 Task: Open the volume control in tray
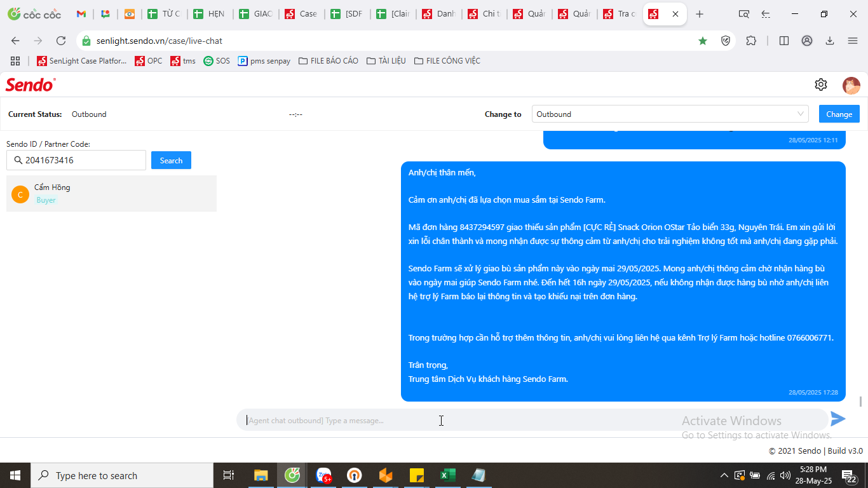point(785,475)
